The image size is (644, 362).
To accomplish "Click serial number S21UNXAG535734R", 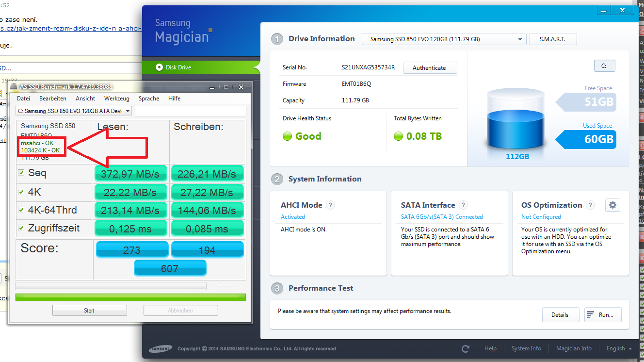I will [x=368, y=67].
